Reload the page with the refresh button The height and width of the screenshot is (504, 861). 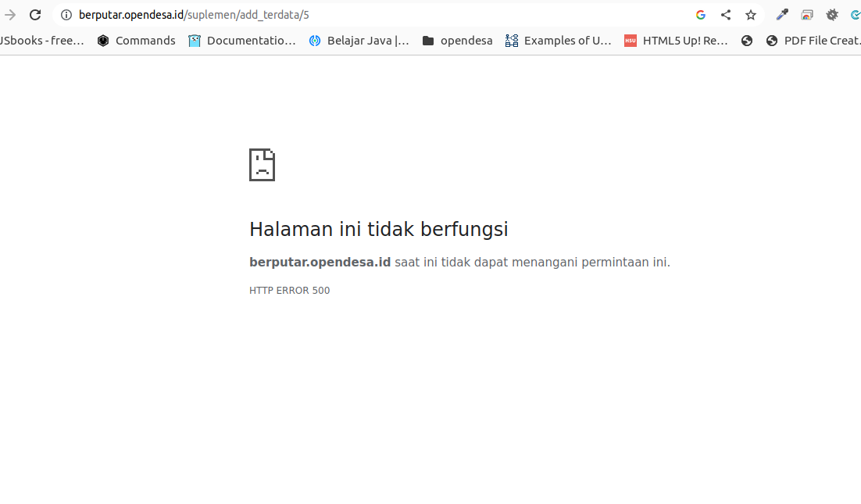[x=35, y=14]
